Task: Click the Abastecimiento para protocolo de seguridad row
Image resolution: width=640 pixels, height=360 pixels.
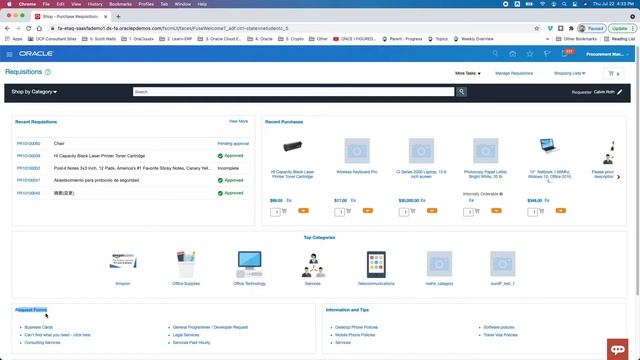Action: (133, 180)
